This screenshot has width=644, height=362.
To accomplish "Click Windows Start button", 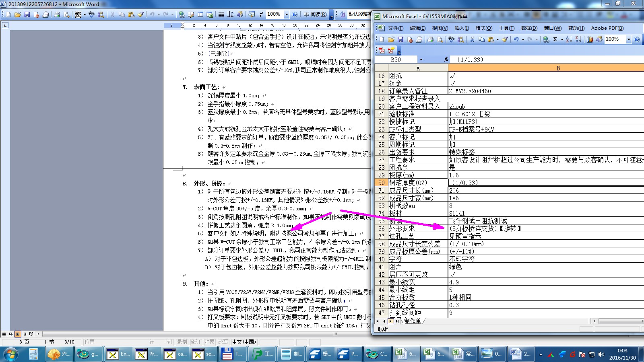I will 10,354.
